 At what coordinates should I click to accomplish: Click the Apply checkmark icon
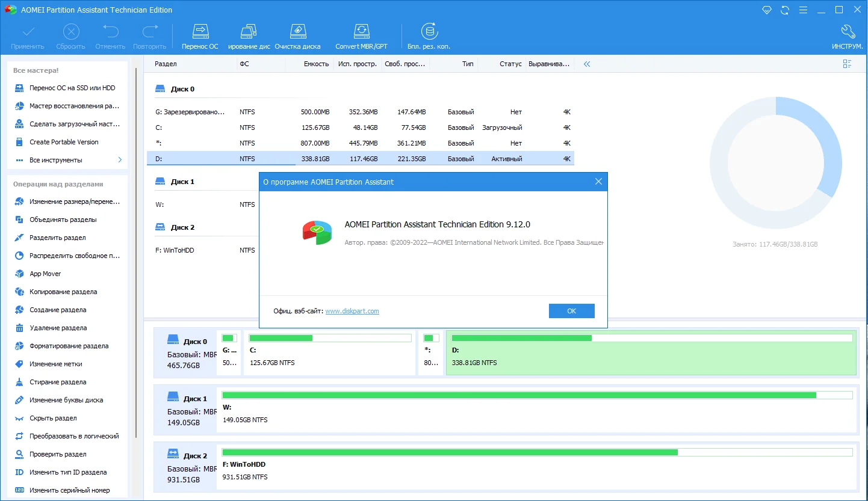[28, 31]
